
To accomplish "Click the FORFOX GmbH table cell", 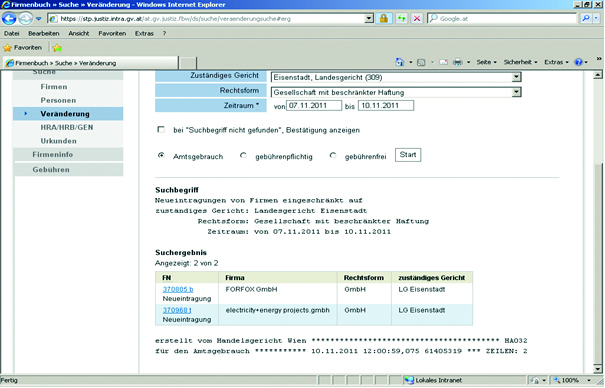I will (x=278, y=294).
